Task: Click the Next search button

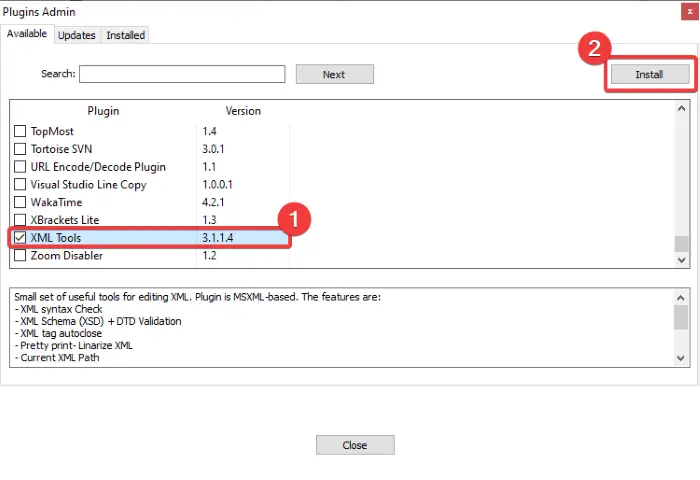Action: tap(334, 75)
